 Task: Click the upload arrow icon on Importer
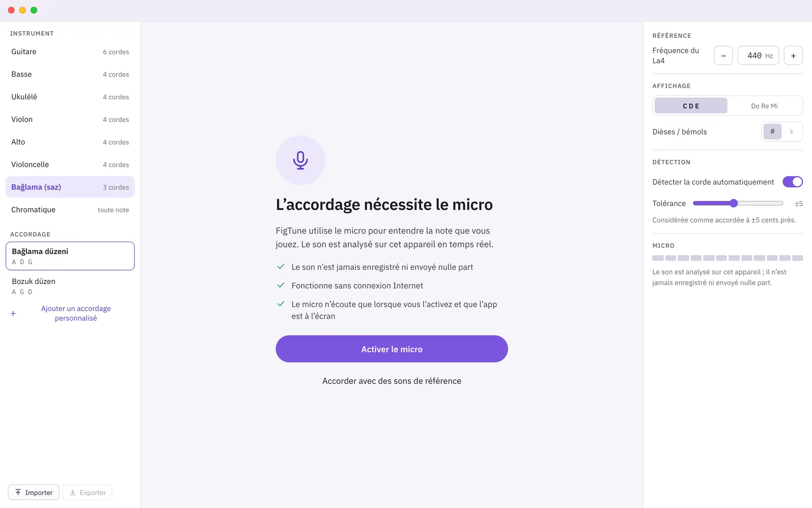coord(18,492)
